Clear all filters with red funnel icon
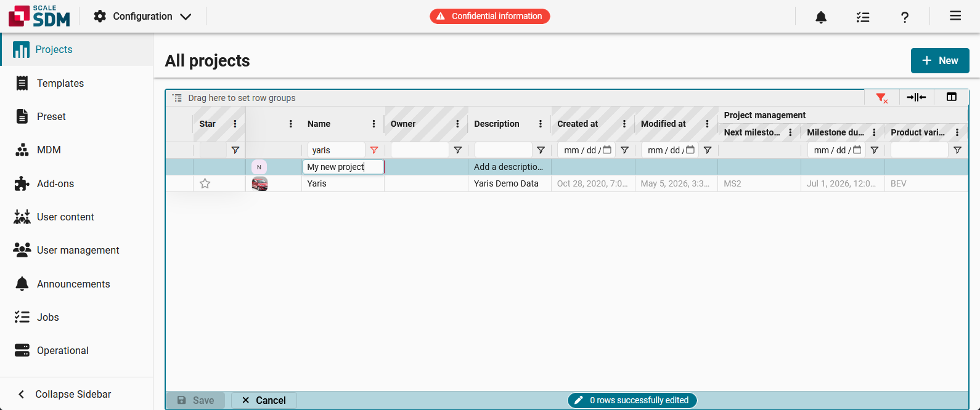 pos(882,97)
